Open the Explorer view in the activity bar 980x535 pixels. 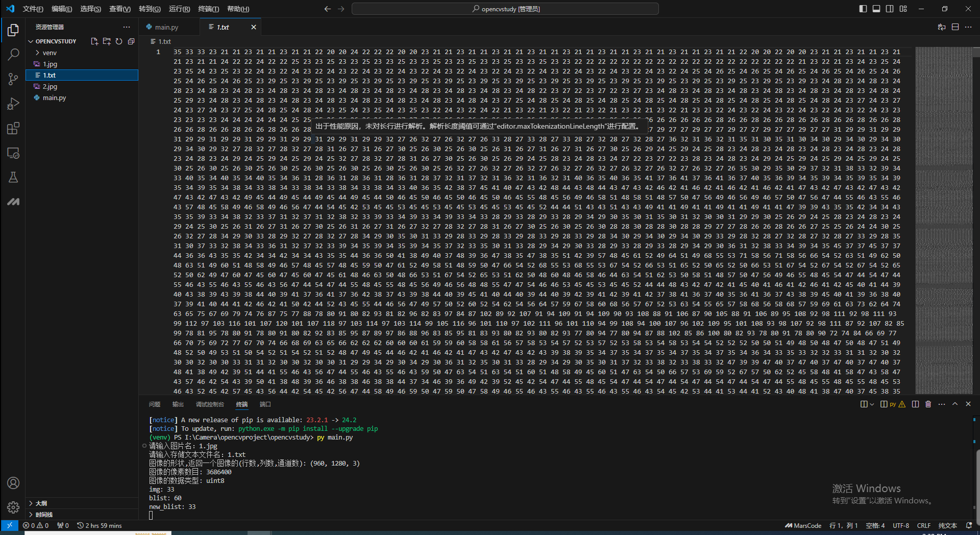coord(13,31)
